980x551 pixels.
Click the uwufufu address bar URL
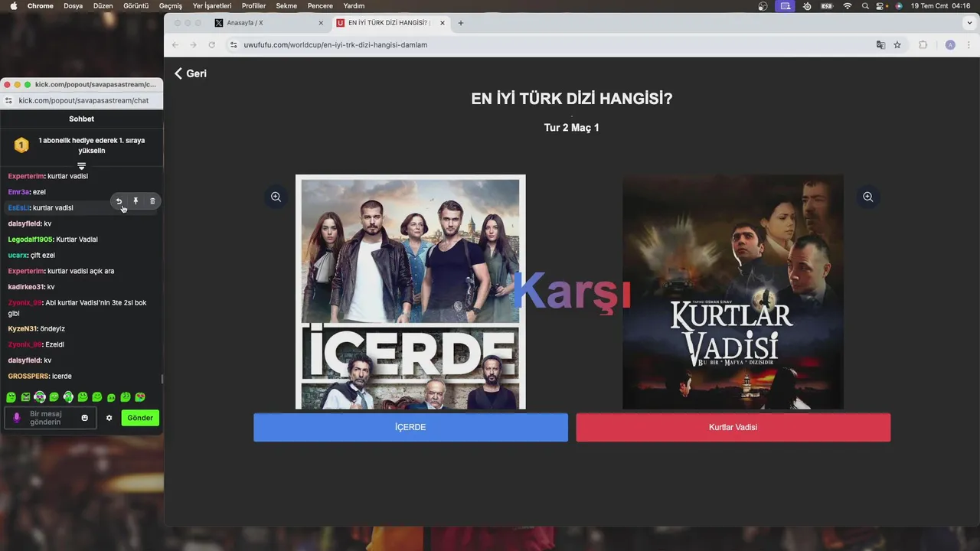[335, 45]
